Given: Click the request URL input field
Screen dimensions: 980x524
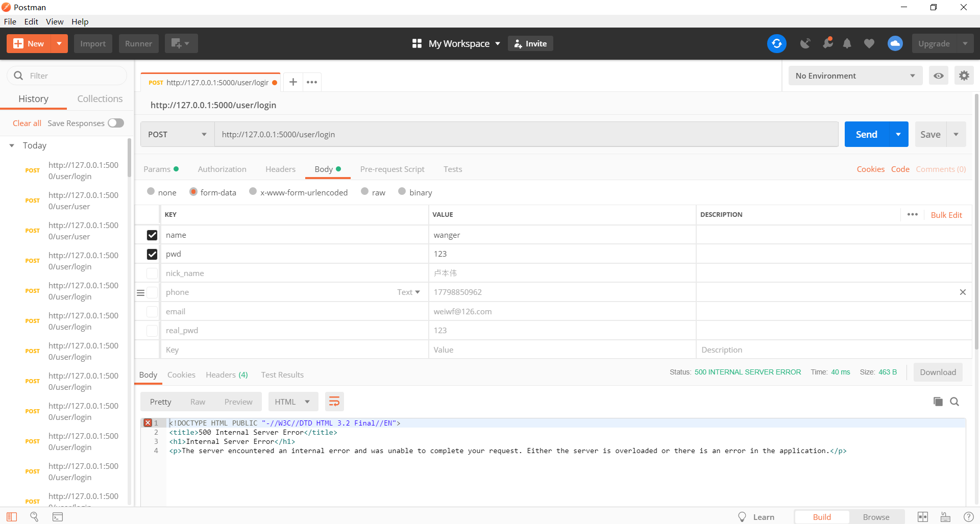Looking at the screenshot, I should pyautogui.click(x=526, y=134).
